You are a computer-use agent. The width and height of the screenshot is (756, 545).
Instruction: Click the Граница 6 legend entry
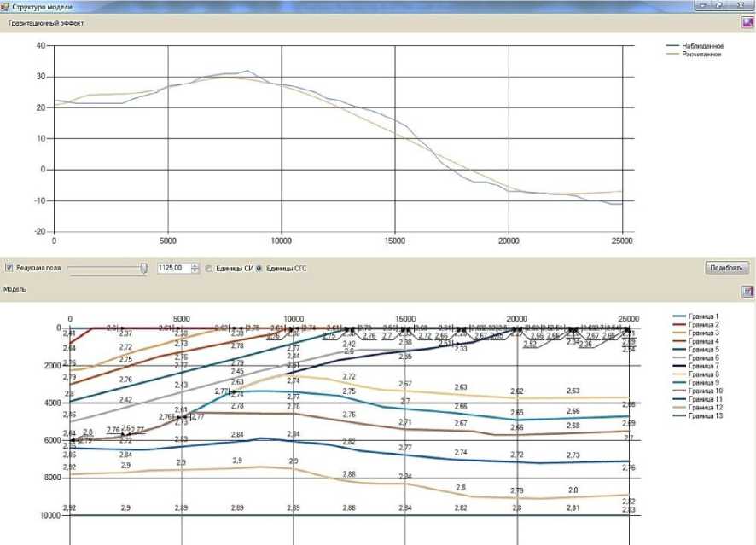tap(695, 358)
